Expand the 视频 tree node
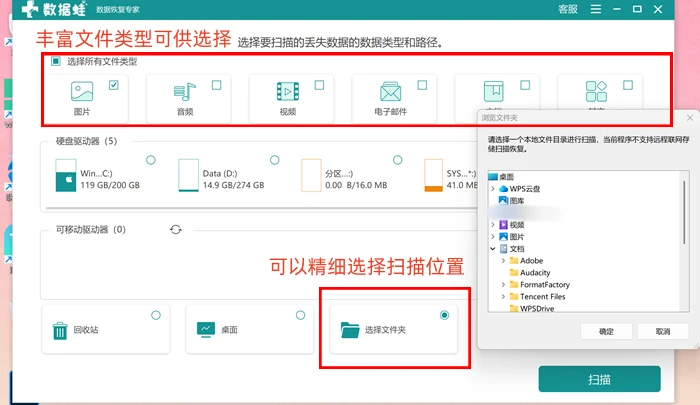Screen dimensions: 700x405 pos(493,225)
